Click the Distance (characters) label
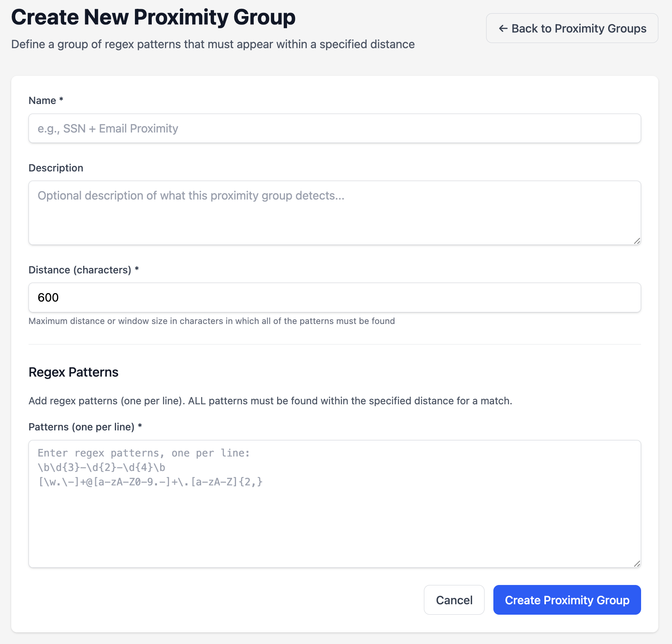Image resolution: width=672 pixels, height=644 pixels. pos(80,270)
